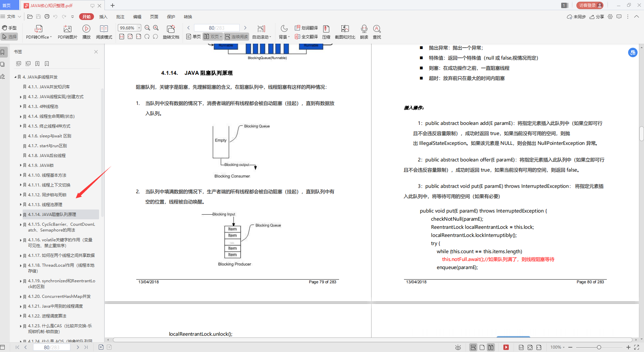The height and width of the screenshot is (352, 644).
Task: Click red play button in status bar
Action: pos(506,347)
